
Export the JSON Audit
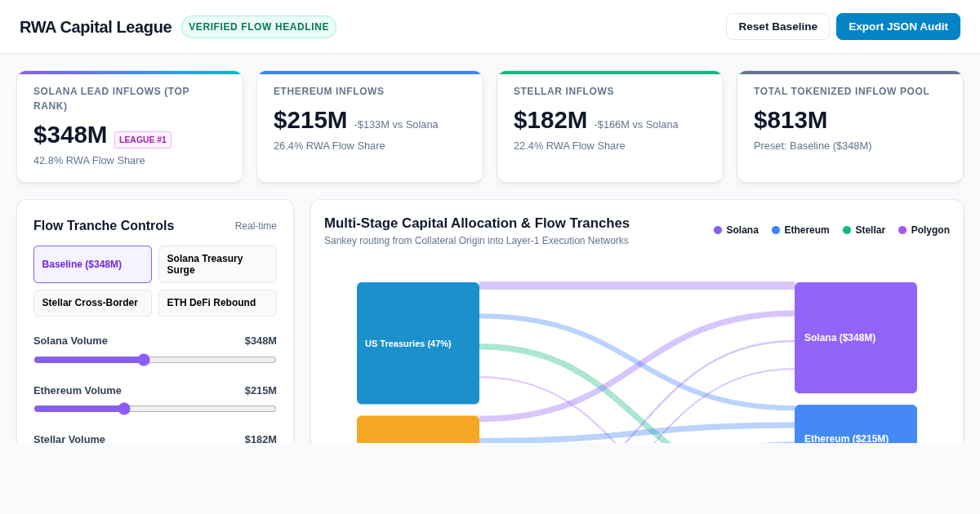click(x=898, y=26)
